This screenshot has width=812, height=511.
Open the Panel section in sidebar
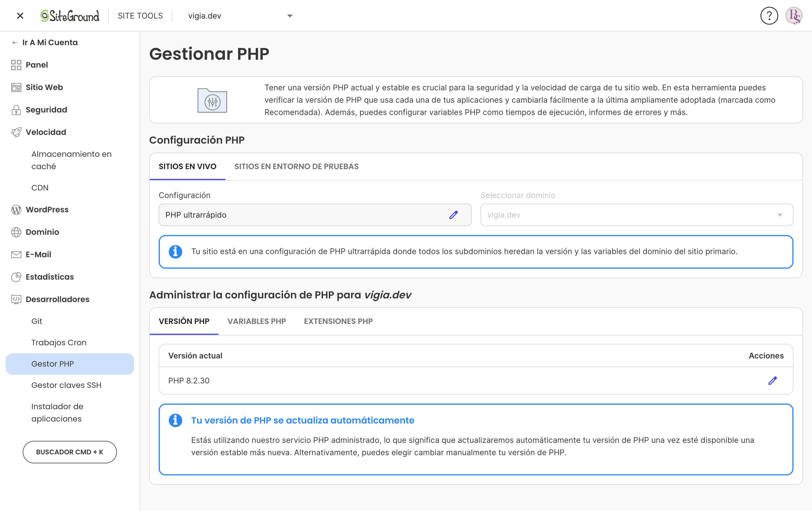pos(36,65)
